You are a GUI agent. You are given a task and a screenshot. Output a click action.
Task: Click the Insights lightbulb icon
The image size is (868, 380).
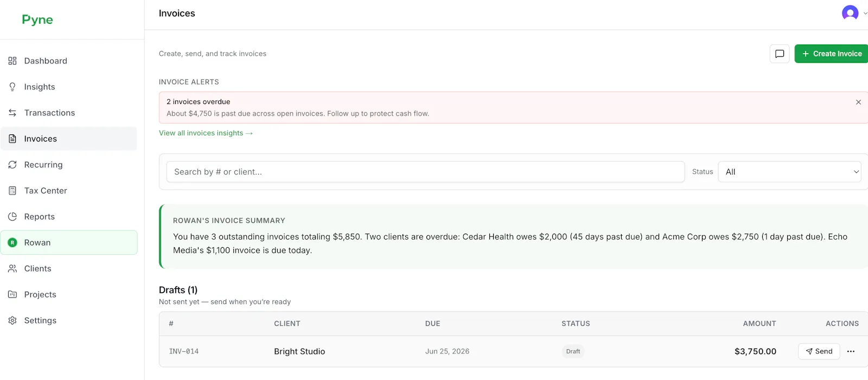click(12, 87)
